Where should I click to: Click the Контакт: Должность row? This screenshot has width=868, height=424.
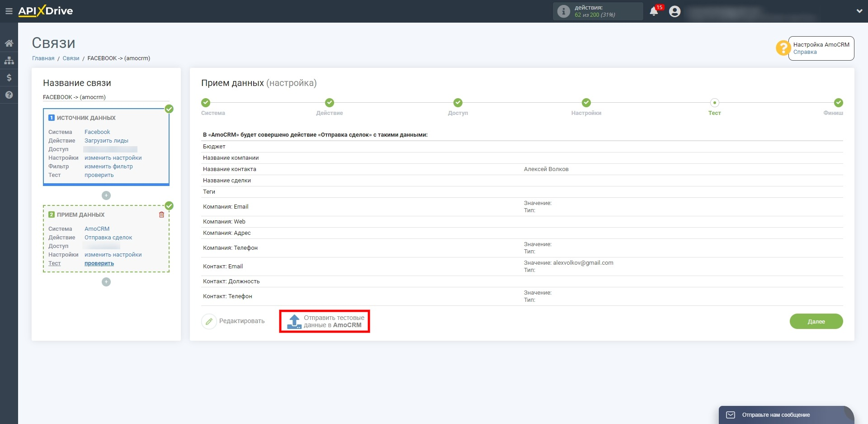click(522, 281)
